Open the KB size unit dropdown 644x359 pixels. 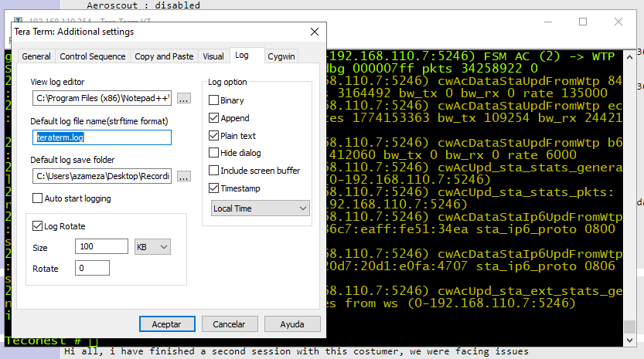(152, 246)
